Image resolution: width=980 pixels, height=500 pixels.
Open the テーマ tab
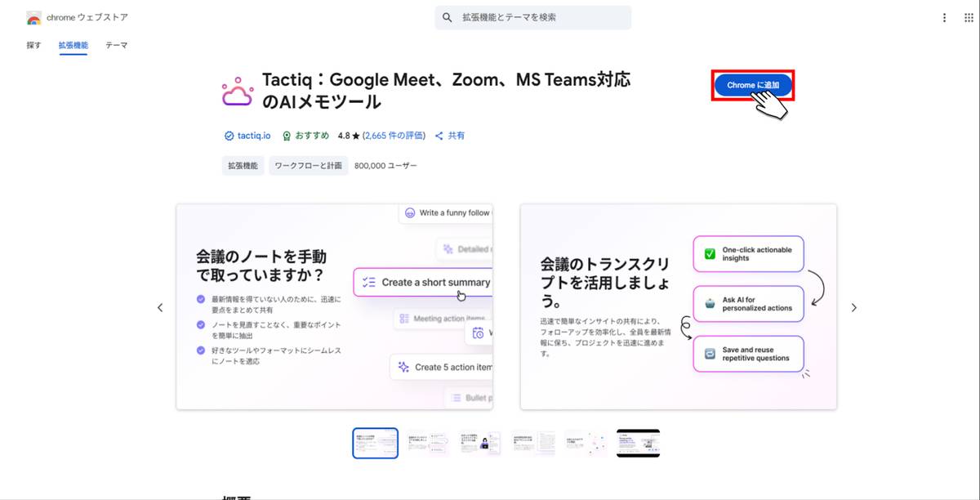tap(117, 46)
